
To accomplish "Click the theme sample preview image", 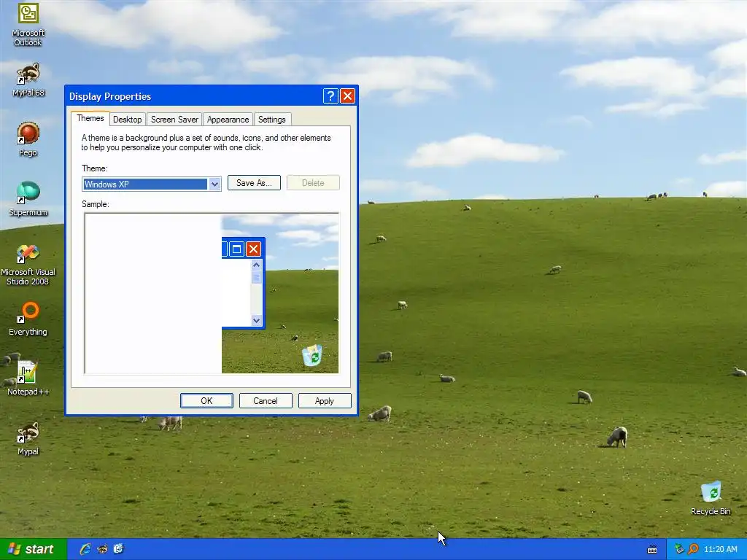I will pyautogui.click(x=212, y=293).
